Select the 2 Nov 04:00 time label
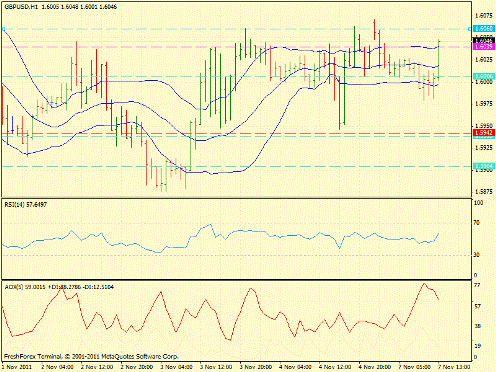Viewport: 496px width, 372px height. 57,367
